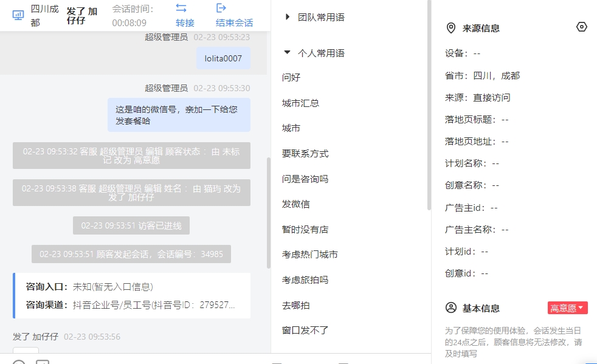Click the quick phrases panel scrollbar

pyautogui.click(x=429, y=105)
